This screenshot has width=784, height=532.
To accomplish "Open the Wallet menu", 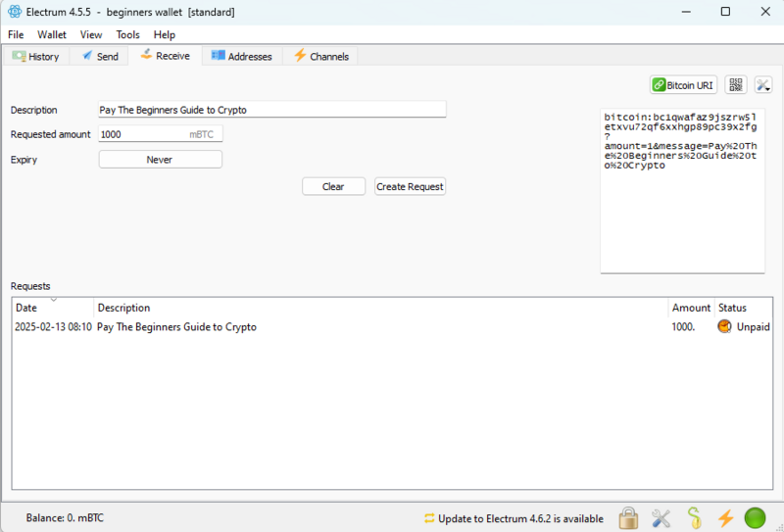I will [x=52, y=34].
